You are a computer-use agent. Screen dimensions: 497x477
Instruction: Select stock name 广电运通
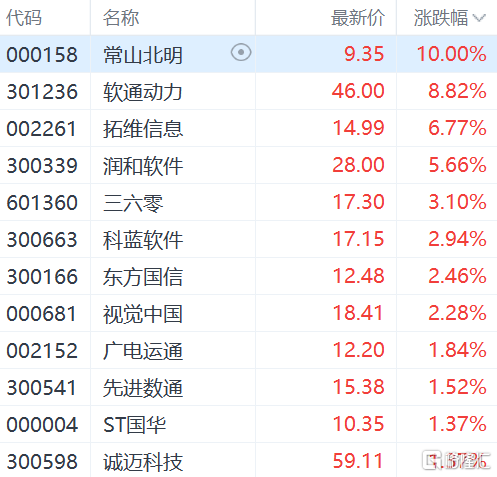click(x=143, y=352)
